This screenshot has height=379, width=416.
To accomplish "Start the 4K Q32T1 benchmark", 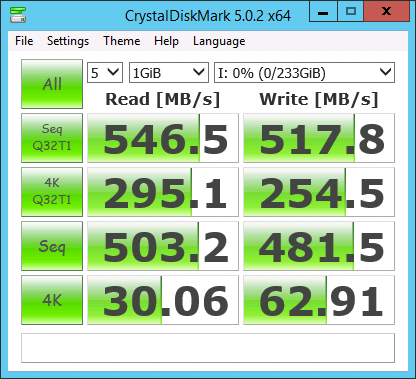I will tap(52, 192).
